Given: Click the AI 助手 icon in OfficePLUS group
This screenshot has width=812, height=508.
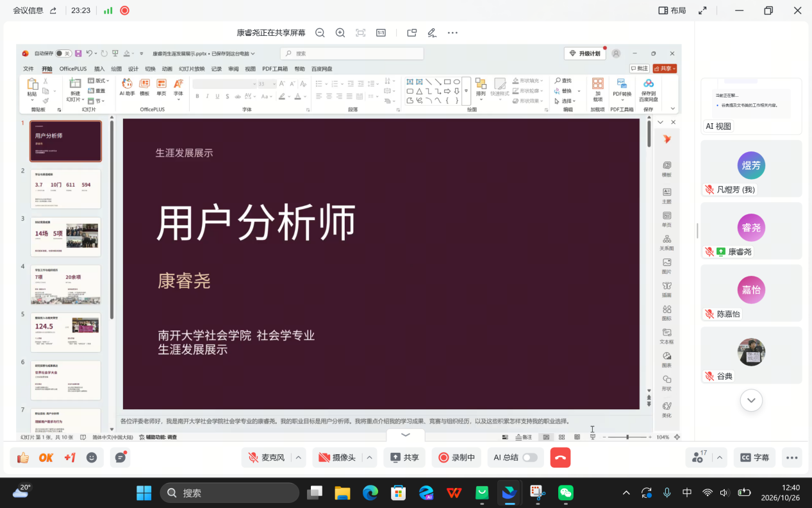Looking at the screenshot, I should pyautogui.click(x=127, y=87).
